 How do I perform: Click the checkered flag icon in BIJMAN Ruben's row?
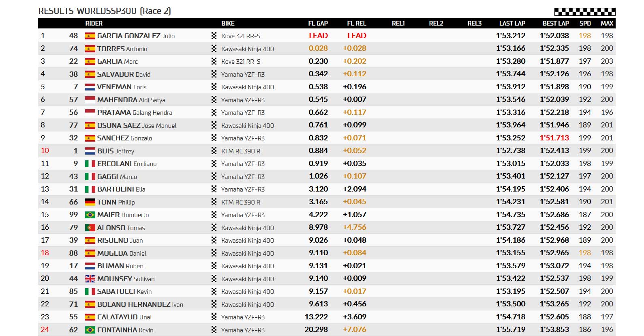[x=214, y=266]
